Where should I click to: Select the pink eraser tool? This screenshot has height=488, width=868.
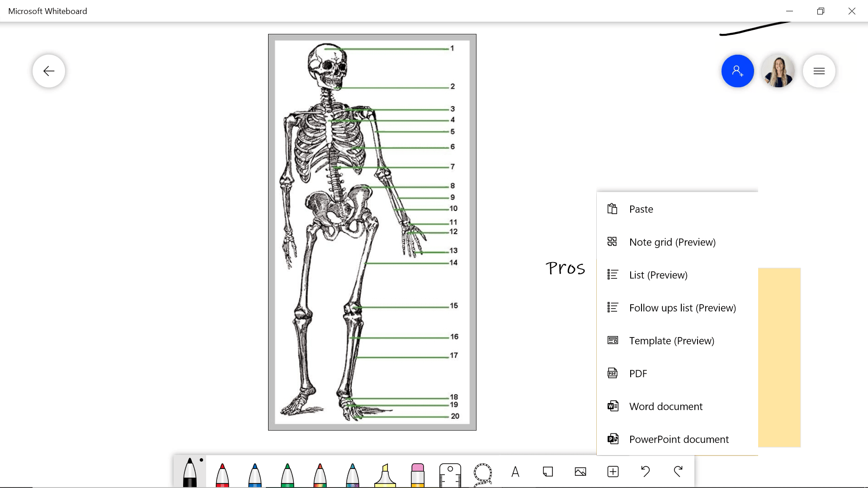418,474
